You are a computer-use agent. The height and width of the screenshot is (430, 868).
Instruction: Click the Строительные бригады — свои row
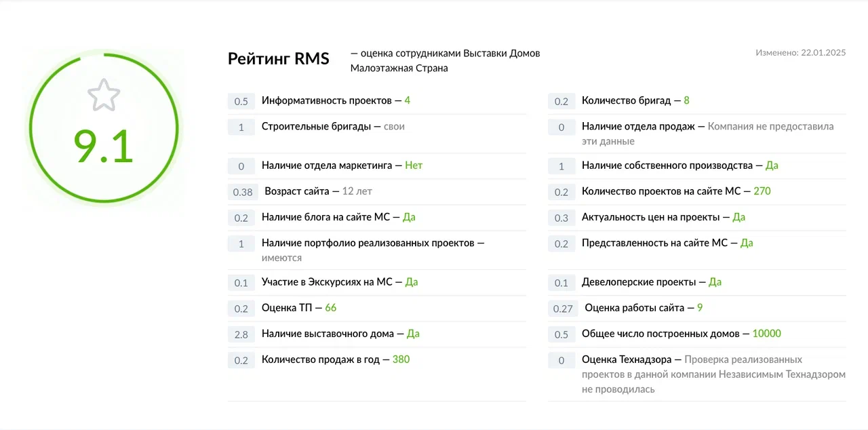[377, 133]
